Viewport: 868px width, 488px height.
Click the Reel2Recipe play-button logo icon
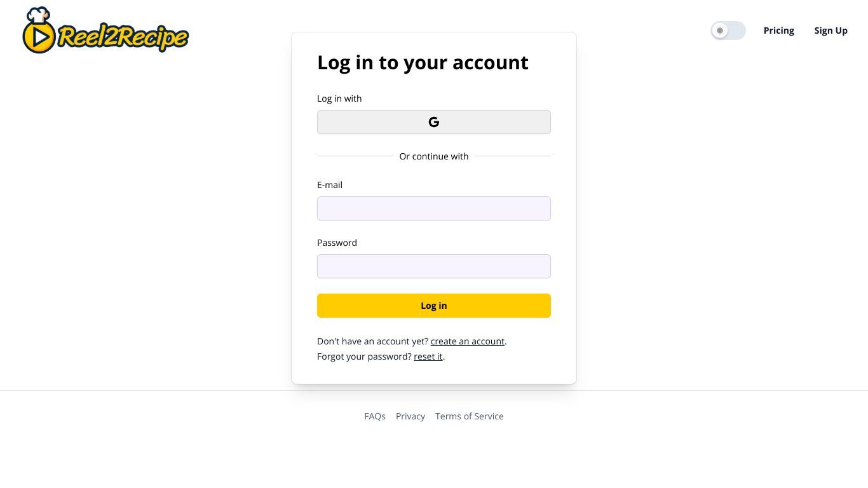coord(39,37)
